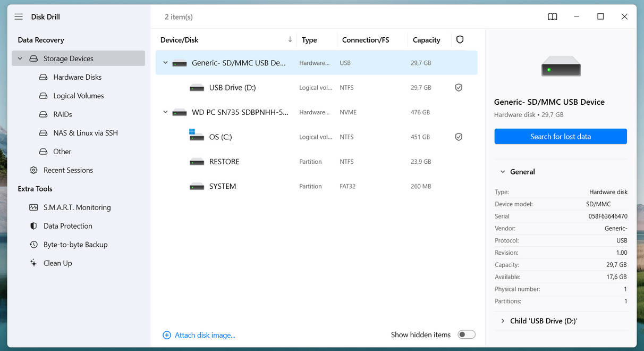
Task: Click the Storage Devices drive icon
Action: [x=33, y=59]
